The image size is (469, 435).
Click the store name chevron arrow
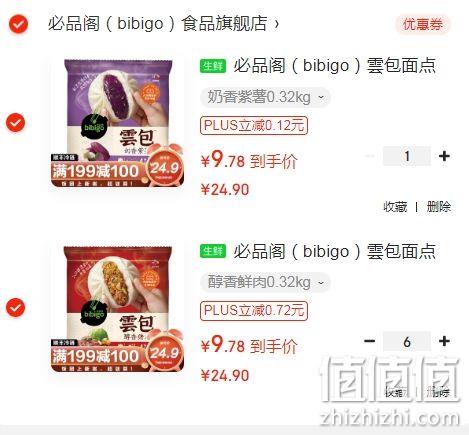[276, 24]
